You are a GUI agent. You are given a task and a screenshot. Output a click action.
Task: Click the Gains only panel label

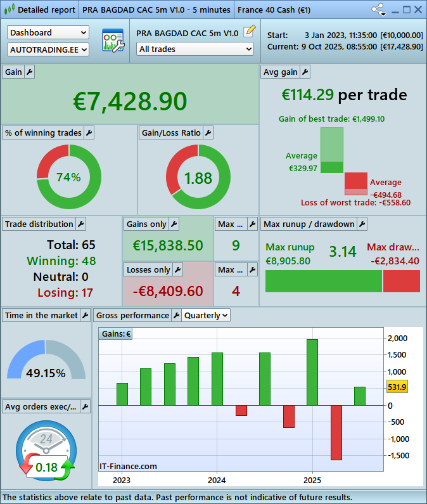146,224
